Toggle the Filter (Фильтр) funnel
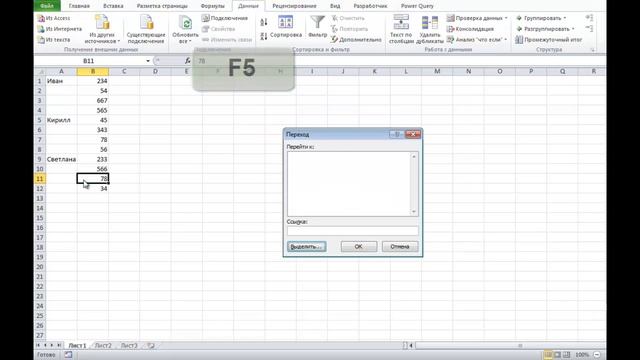The image size is (640, 360). click(x=318, y=27)
